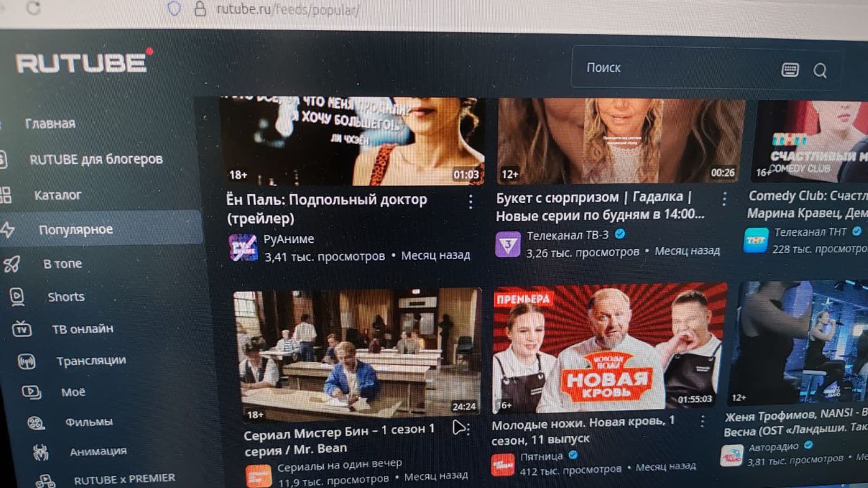
Task: Click the shield icon in address bar
Action: pos(174,9)
